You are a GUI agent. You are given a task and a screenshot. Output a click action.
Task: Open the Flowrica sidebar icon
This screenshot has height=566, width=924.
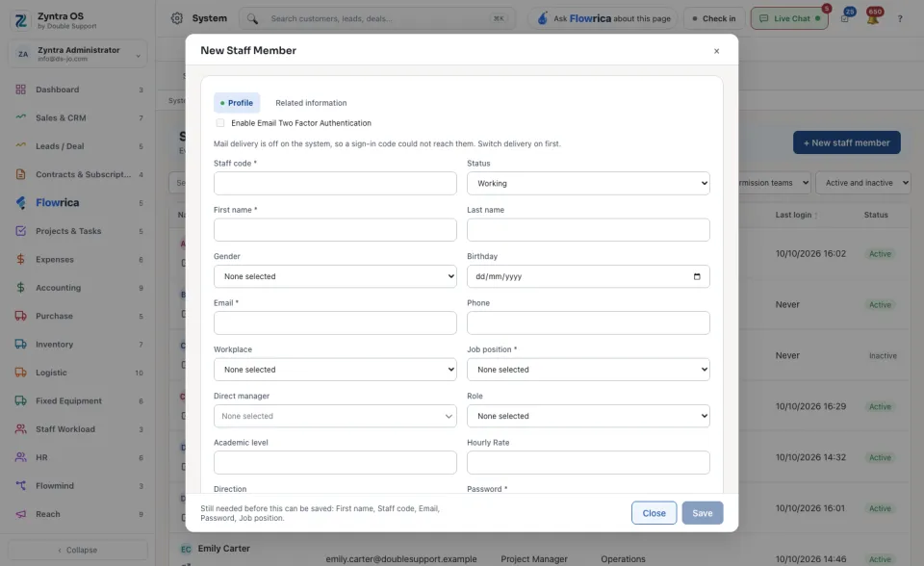20,203
